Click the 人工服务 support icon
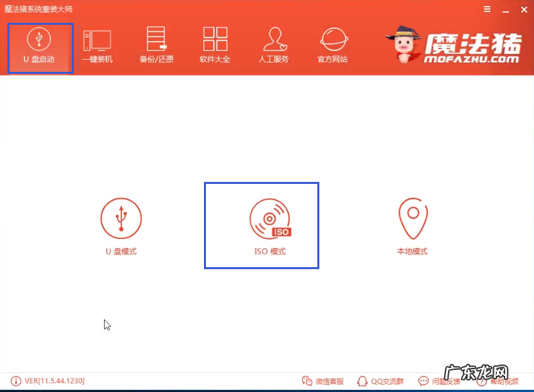Screen dimensions: 534x392 (273, 46)
